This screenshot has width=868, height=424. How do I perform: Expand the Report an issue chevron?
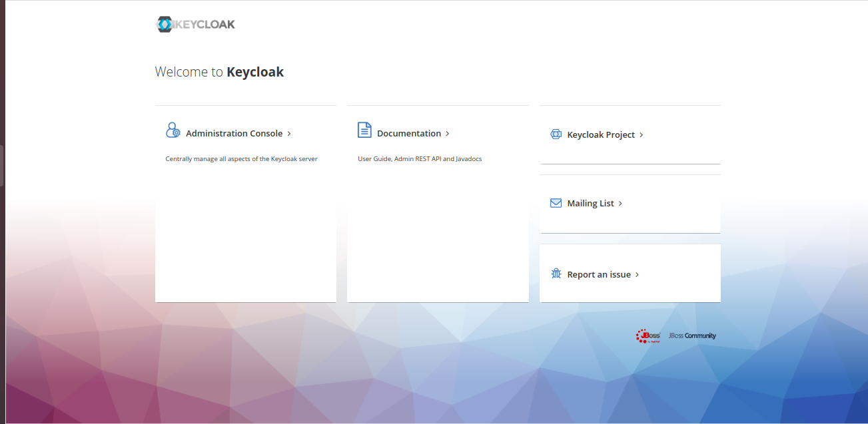coord(636,274)
